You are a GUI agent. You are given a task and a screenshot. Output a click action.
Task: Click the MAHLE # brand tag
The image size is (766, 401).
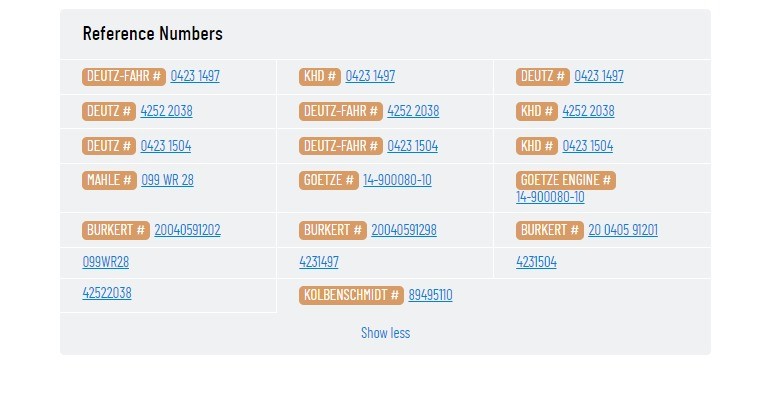(109, 180)
